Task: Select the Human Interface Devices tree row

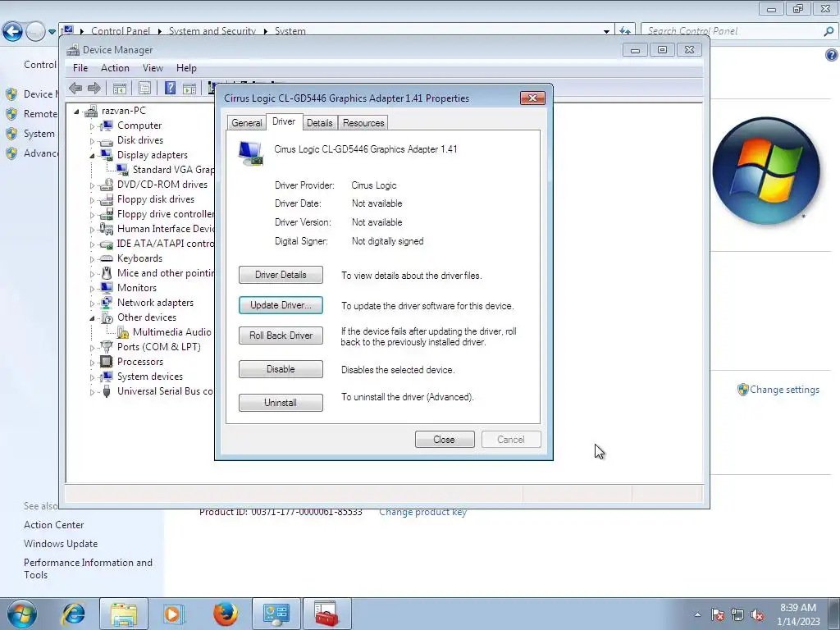Action: (157, 229)
